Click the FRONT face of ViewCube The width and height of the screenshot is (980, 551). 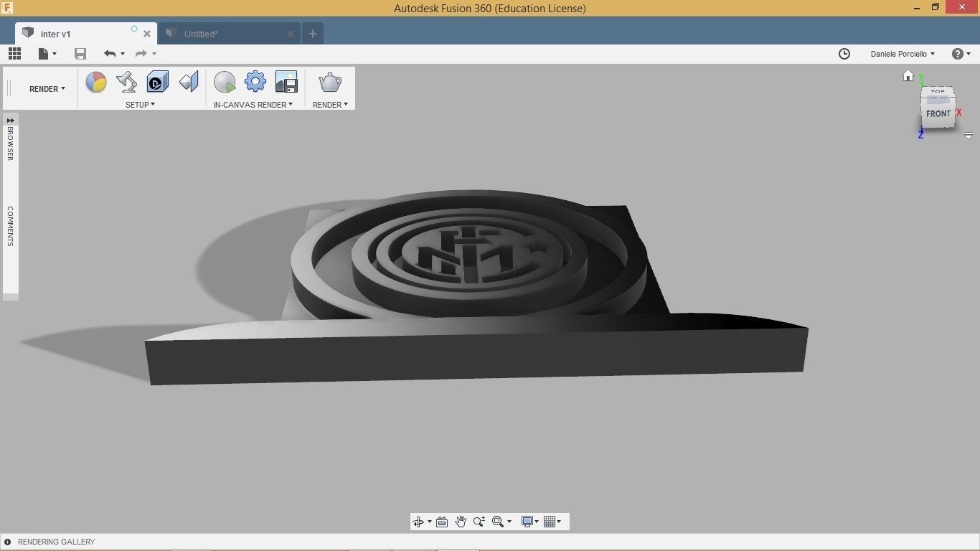click(938, 114)
